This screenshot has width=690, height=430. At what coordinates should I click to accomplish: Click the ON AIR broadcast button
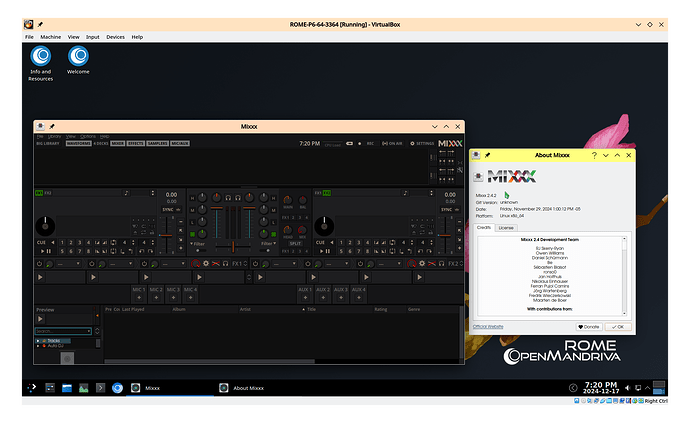392,143
